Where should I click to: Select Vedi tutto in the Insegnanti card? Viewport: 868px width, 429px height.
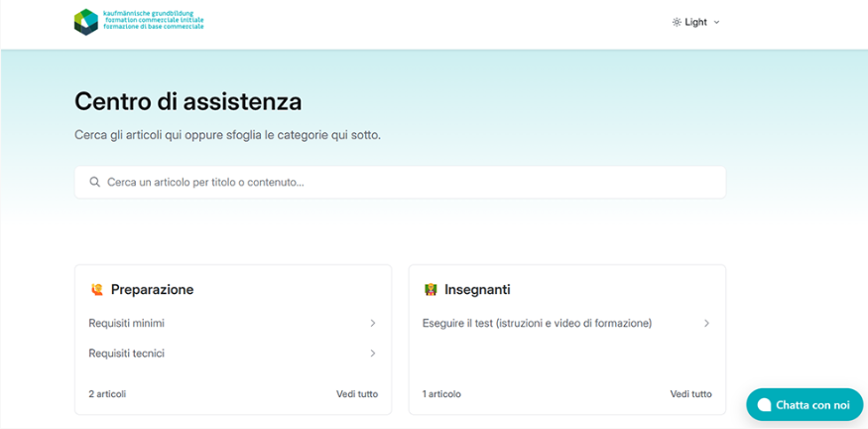coord(690,394)
